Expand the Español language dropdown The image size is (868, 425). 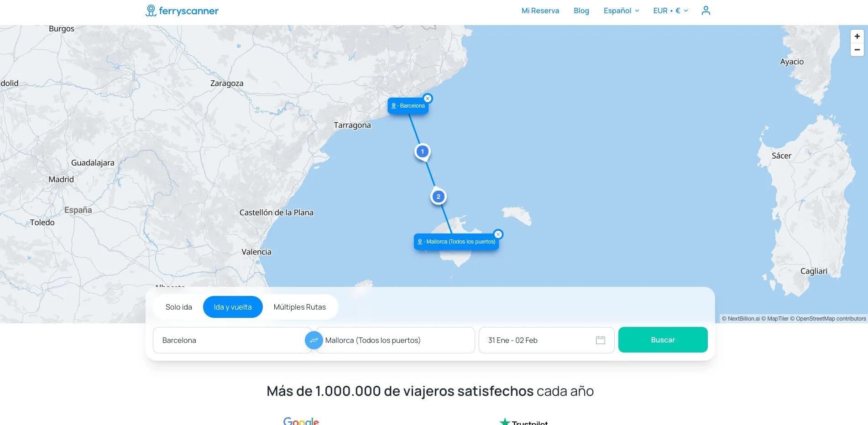[621, 10]
